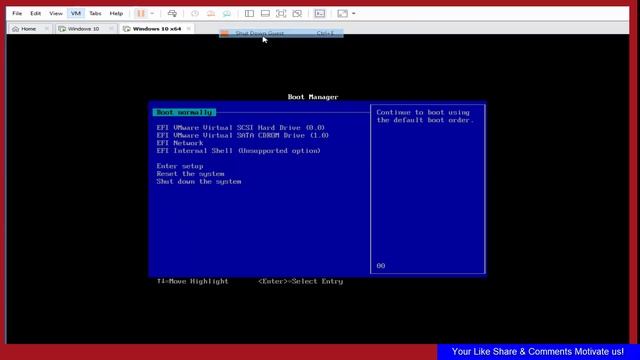Select the EFI Network boot entry

pyautogui.click(x=180, y=143)
